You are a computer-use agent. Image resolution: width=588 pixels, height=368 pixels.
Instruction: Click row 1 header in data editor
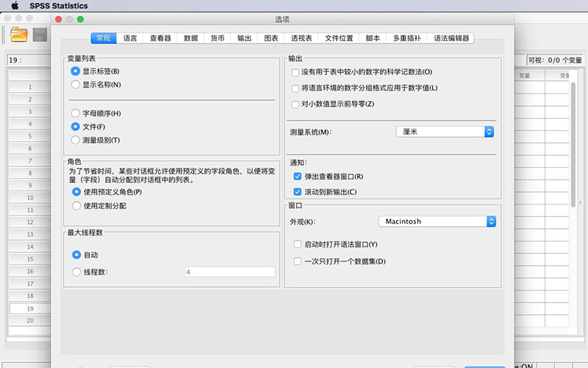[30, 87]
